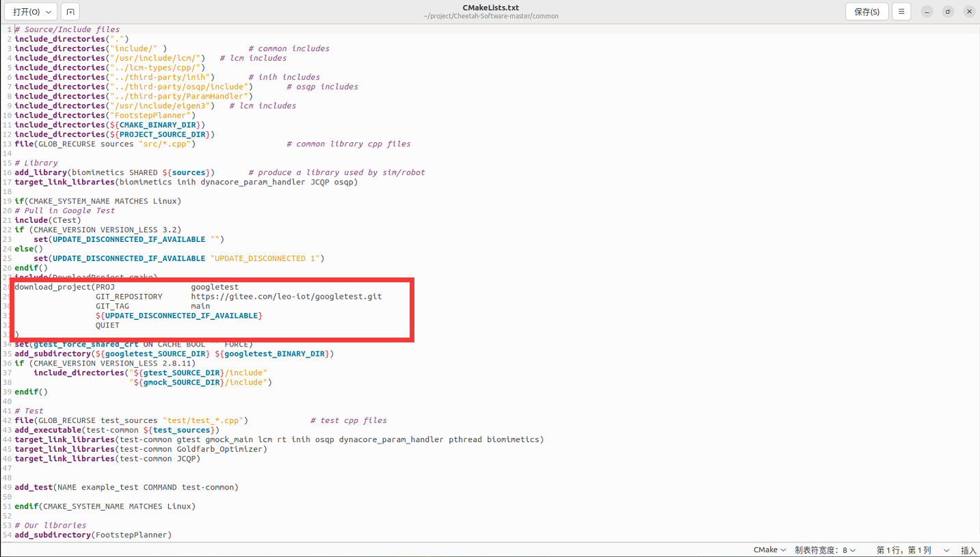The height and width of the screenshot is (557, 980).
Task: Click the target_link_libraries(test-common JCQP) line
Action: click(x=107, y=459)
